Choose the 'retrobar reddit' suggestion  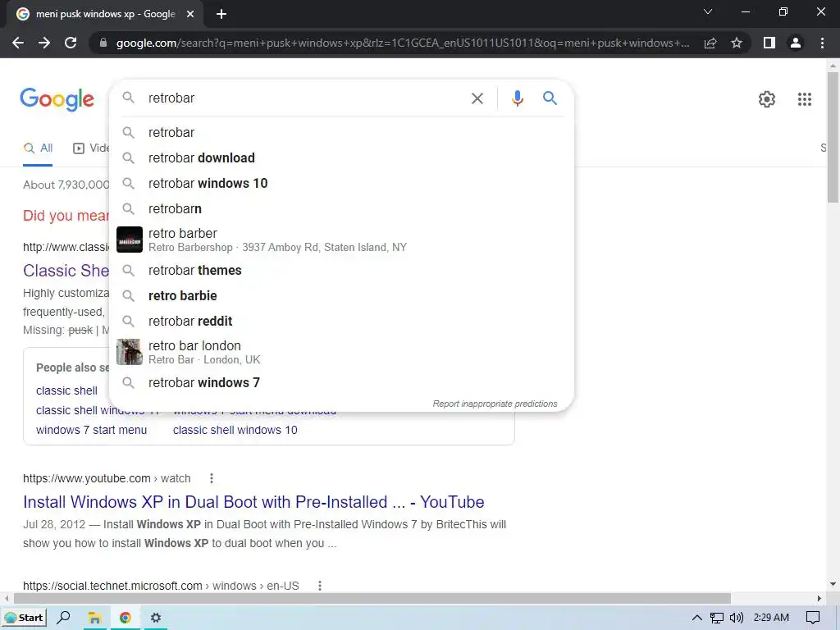pyautogui.click(x=341, y=322)
